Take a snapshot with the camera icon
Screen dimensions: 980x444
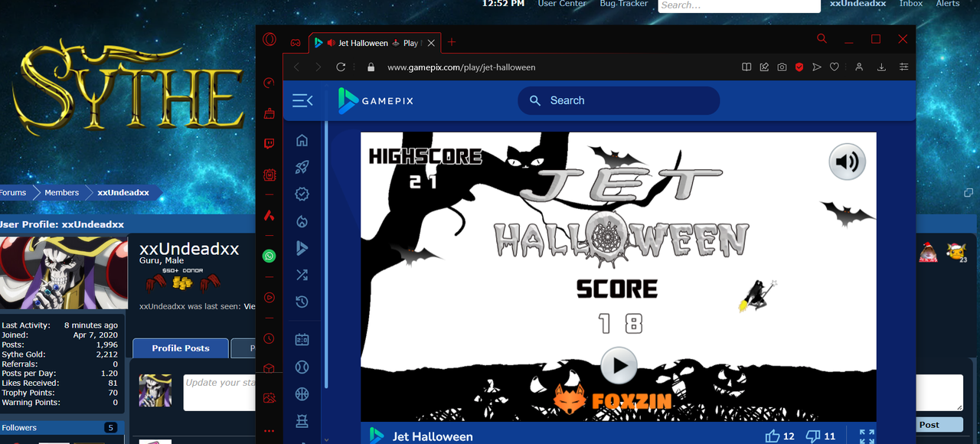click(782, 67)
